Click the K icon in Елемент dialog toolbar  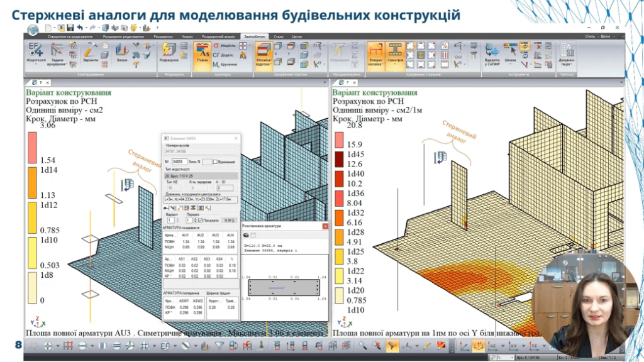(208, 208)
